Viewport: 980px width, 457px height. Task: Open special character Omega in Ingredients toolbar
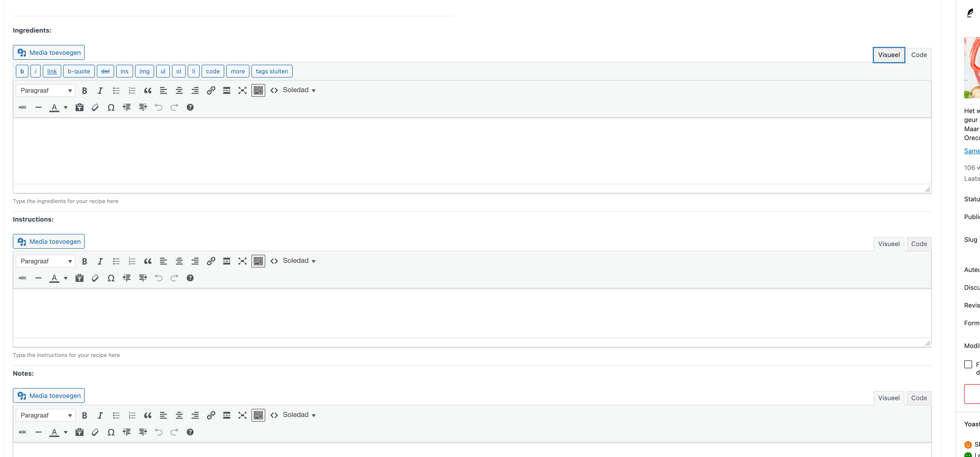(x=111, y=107)
